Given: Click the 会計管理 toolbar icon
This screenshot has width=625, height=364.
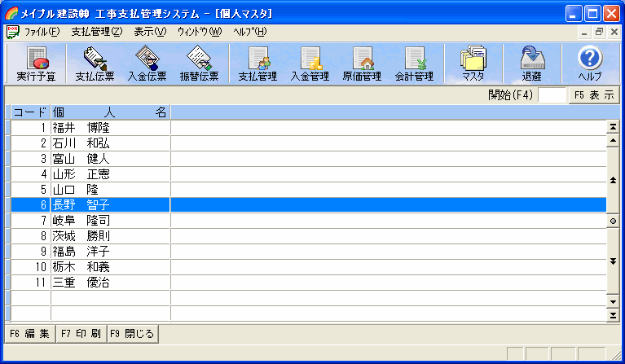Looking at the screenshot, I should (x=414, y=64).
